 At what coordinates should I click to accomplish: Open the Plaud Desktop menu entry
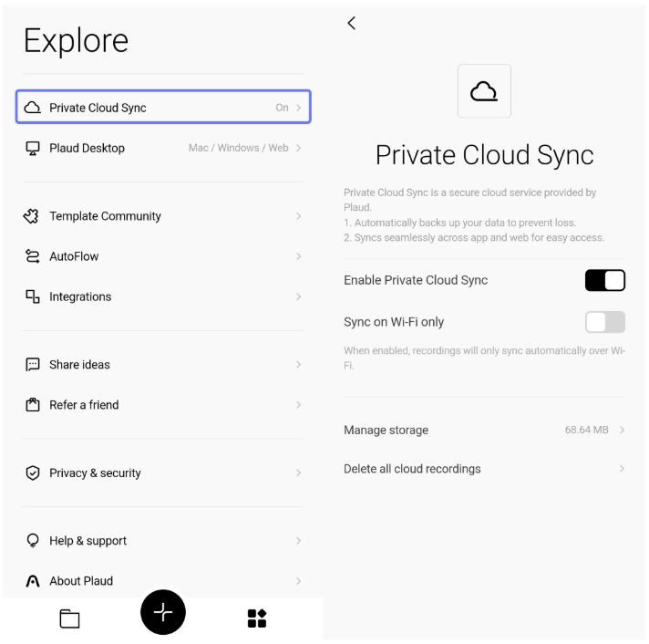[x=163, y=148]
